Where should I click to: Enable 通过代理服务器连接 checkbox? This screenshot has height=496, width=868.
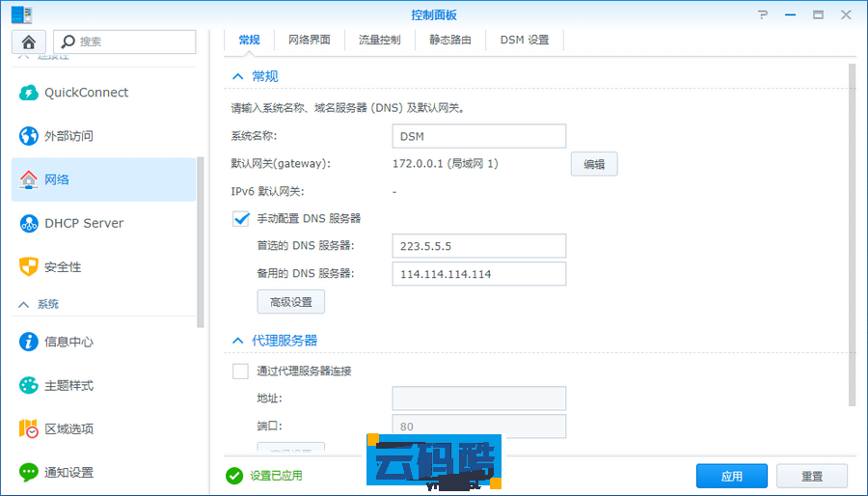click(241, 372)
